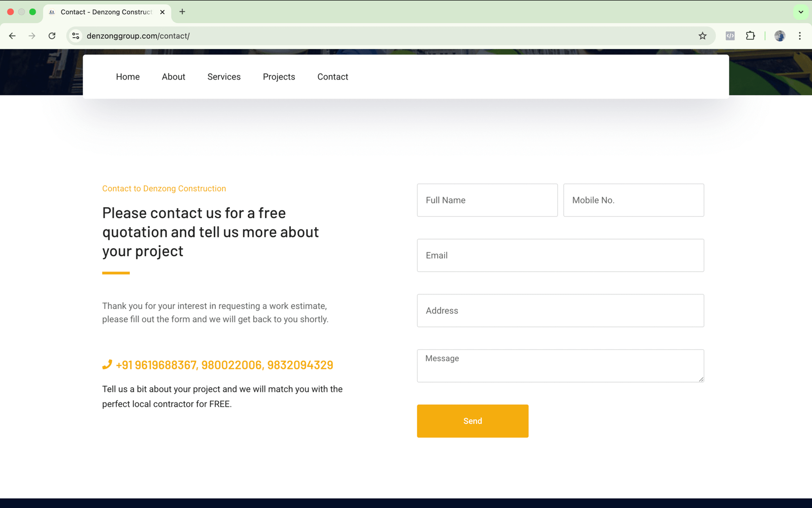Click the browser back arrow

coord(12,36)
